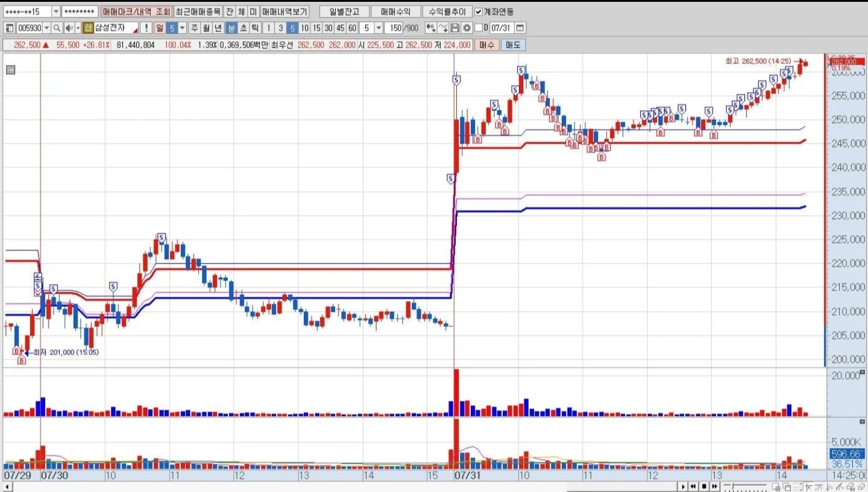868x492 pixels.
Task: Open 최근매매종목 tab
Action: (198, 11)
